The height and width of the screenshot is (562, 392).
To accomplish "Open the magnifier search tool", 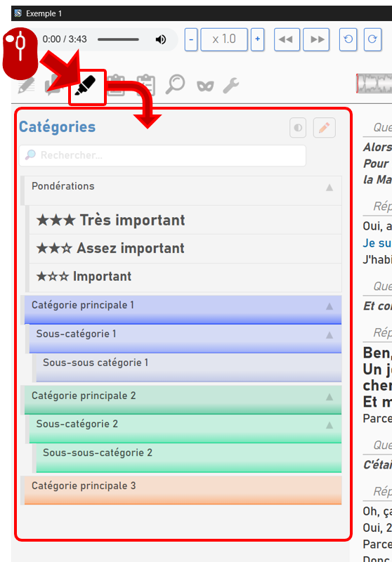I will [x=175, y=84].
